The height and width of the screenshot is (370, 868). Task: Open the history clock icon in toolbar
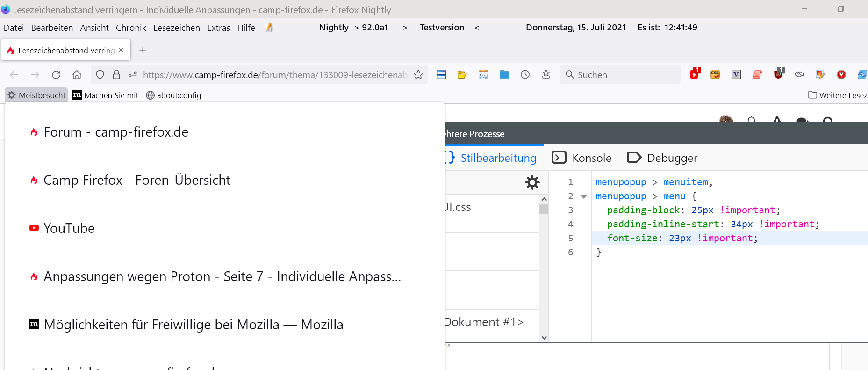pos(525,75)
